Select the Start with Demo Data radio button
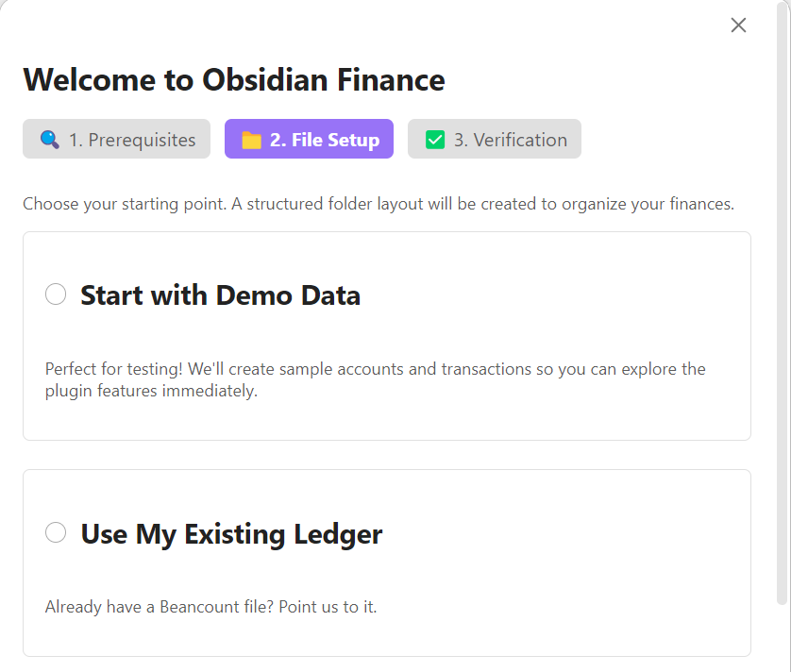The height and width of the screenshot is (672, 791). point(56,294)
